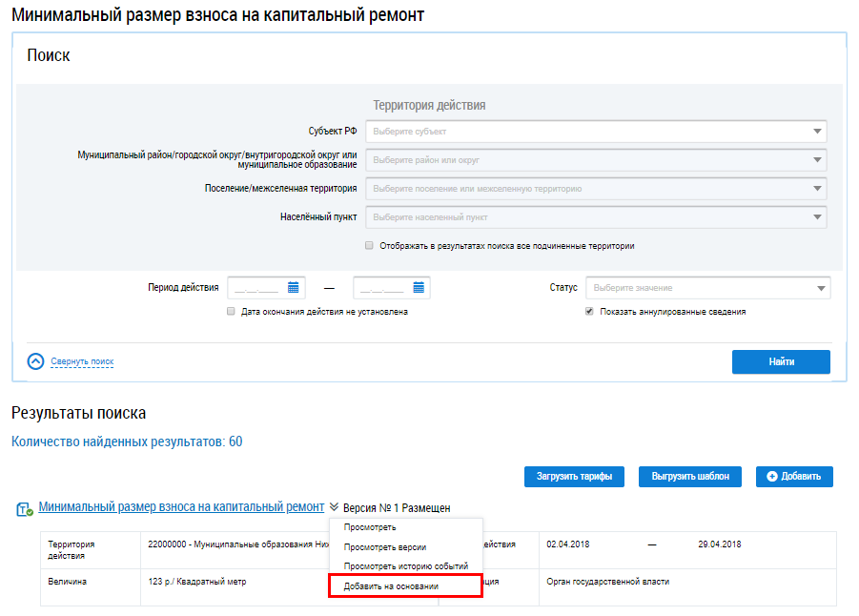Select 'Просмотреть версии' menu item

click(x=385, y=547)
